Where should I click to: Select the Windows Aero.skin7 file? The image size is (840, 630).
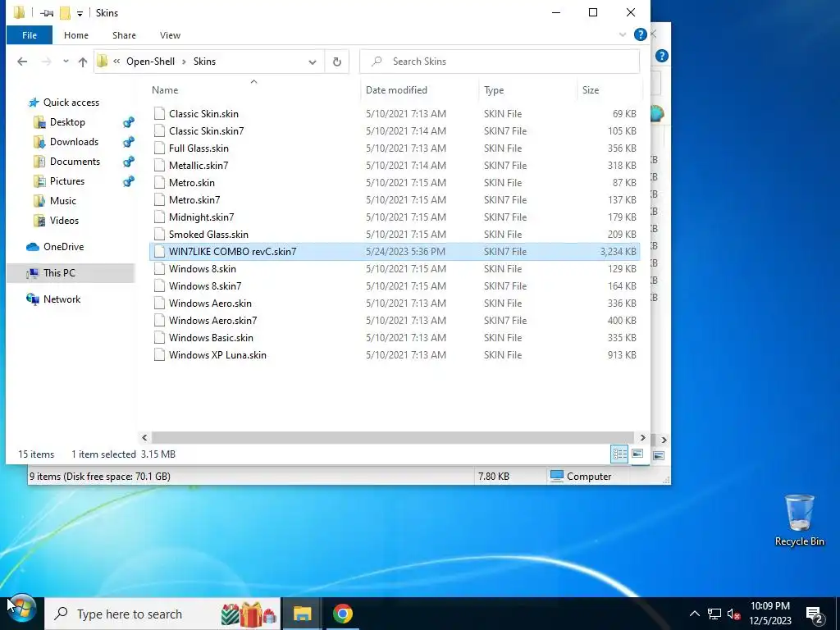pyautogui.click(x=395, y=321)
